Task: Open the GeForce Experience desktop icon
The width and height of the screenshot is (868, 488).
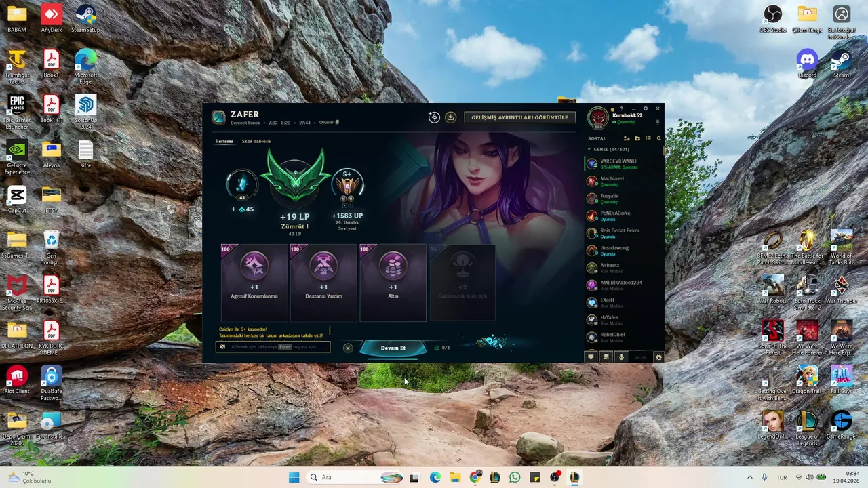Action: pos(17,158)
